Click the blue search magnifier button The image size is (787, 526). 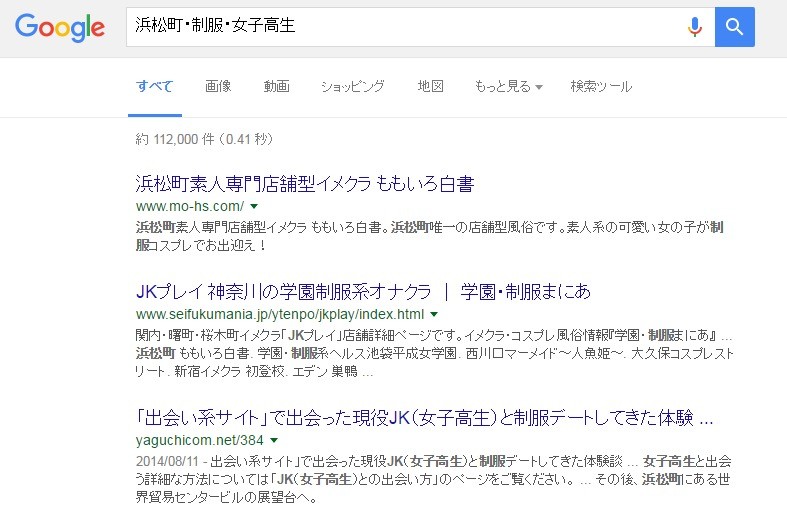[734, 27]
